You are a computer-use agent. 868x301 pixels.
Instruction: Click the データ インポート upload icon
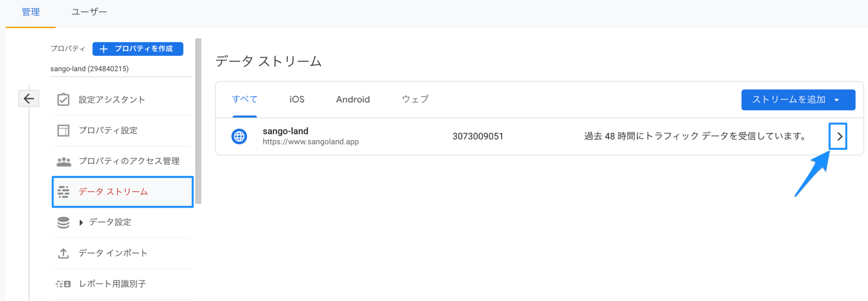point(63,253)
